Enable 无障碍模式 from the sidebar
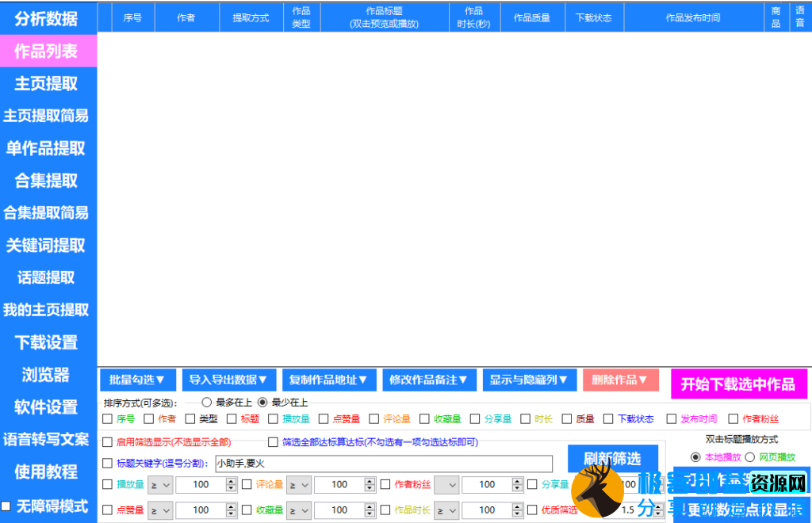 (x=48, y=505)
